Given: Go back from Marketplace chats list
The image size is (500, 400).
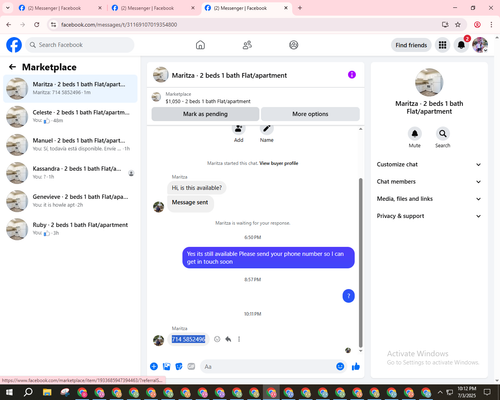Looking at the screenshot, I should point(12,67).
